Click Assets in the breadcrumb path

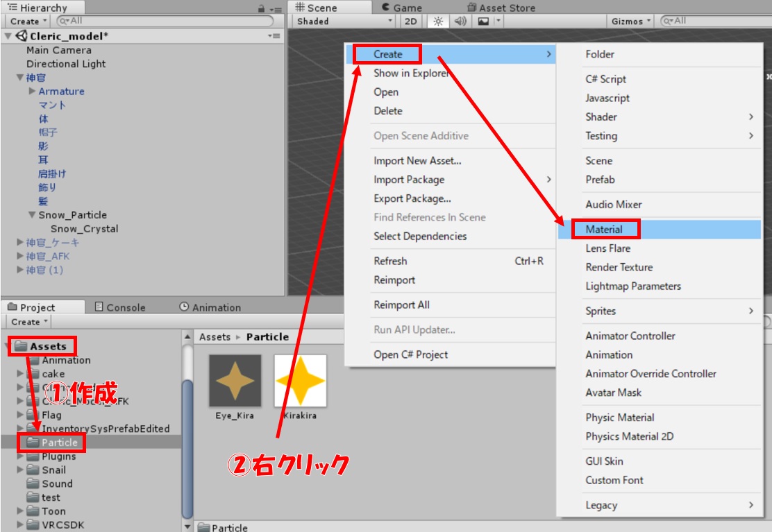pos(215,336)
